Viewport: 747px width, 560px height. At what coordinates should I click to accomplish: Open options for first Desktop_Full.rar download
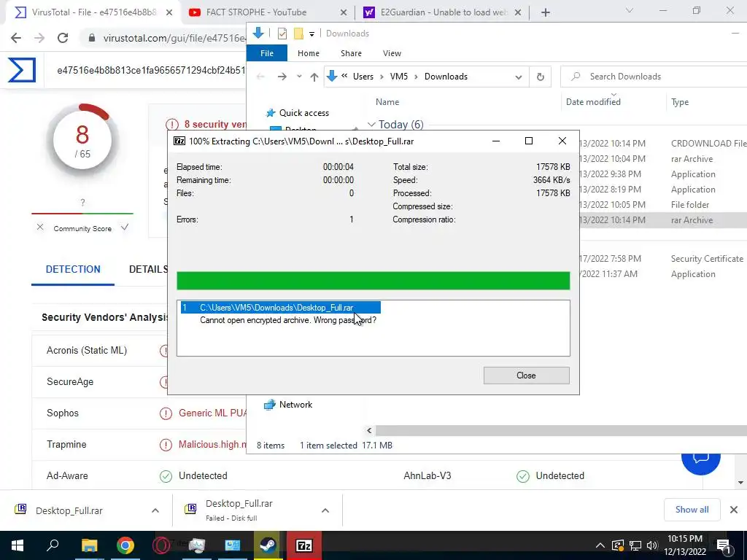pyautogui.click(x=155, y=510)
